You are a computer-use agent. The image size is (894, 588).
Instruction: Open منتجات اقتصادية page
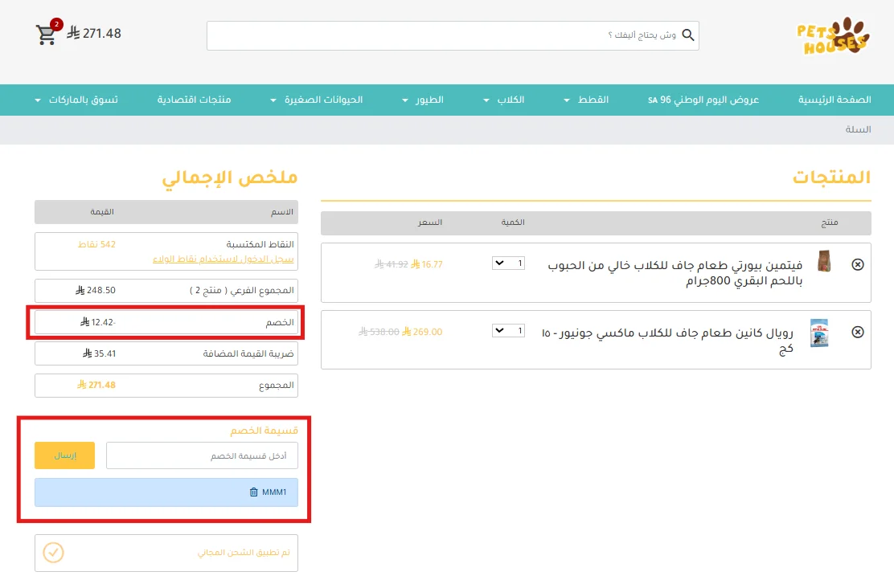coord(194,100)
